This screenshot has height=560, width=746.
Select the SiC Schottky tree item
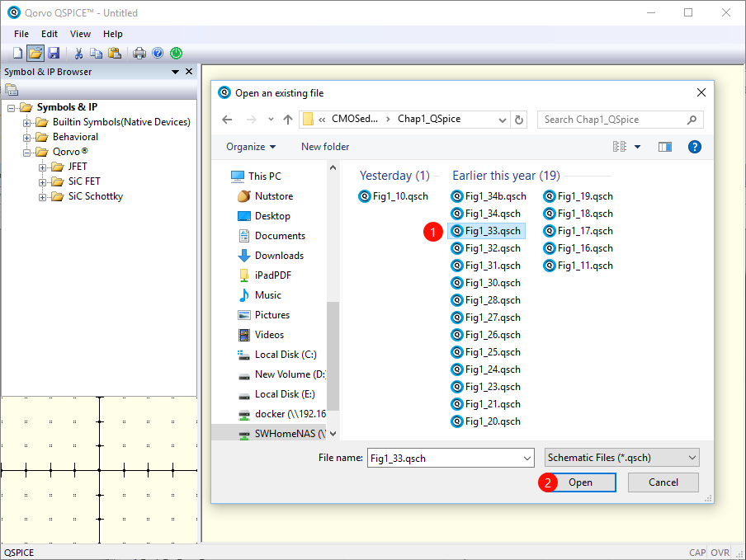95,196
